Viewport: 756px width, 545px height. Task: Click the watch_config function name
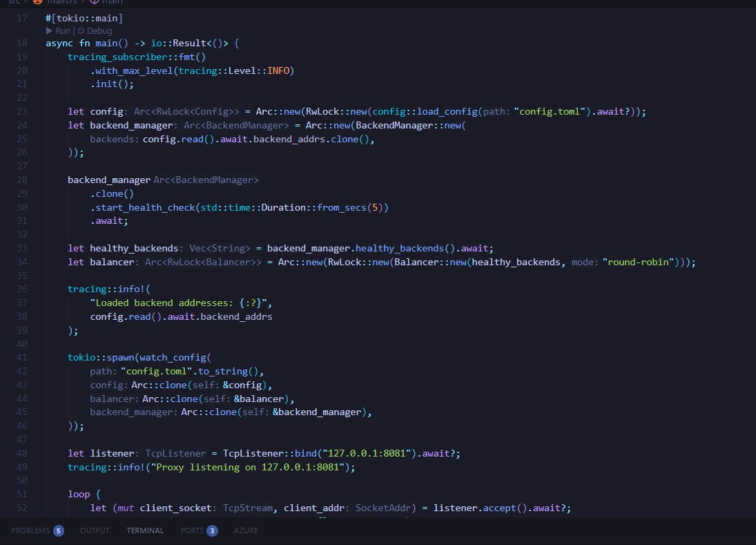click(173, 357)
